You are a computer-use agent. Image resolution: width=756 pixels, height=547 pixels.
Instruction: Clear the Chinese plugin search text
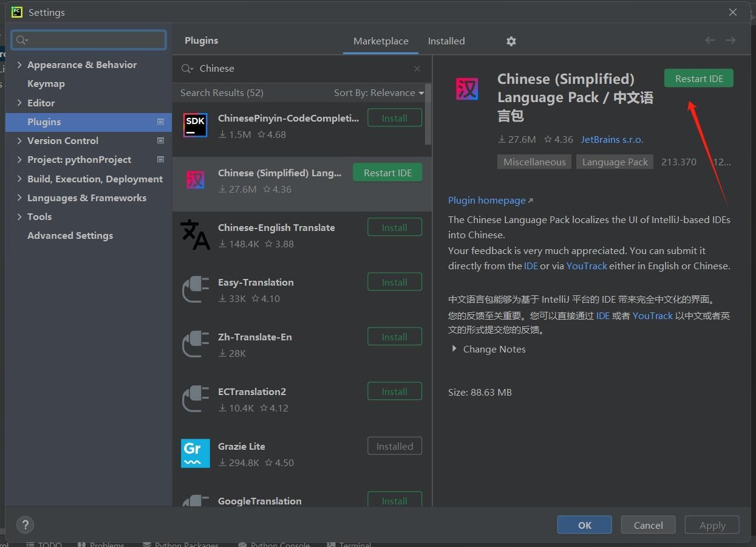click(417, 69)
